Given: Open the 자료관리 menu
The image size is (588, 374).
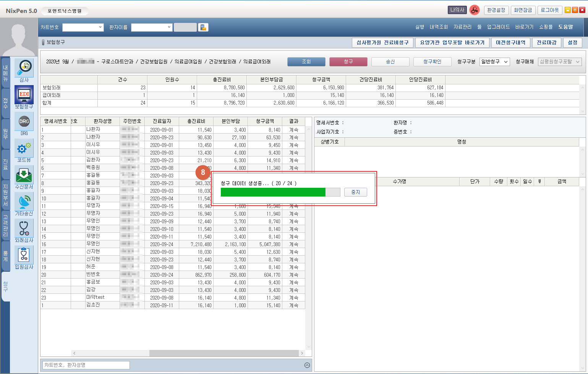Looking at the screenshot, I should point(462,27).
